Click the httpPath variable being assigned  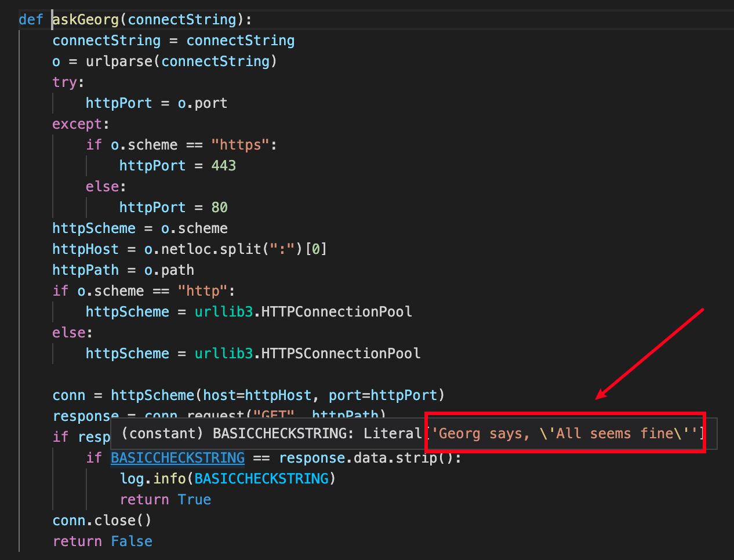coord(85,270)
